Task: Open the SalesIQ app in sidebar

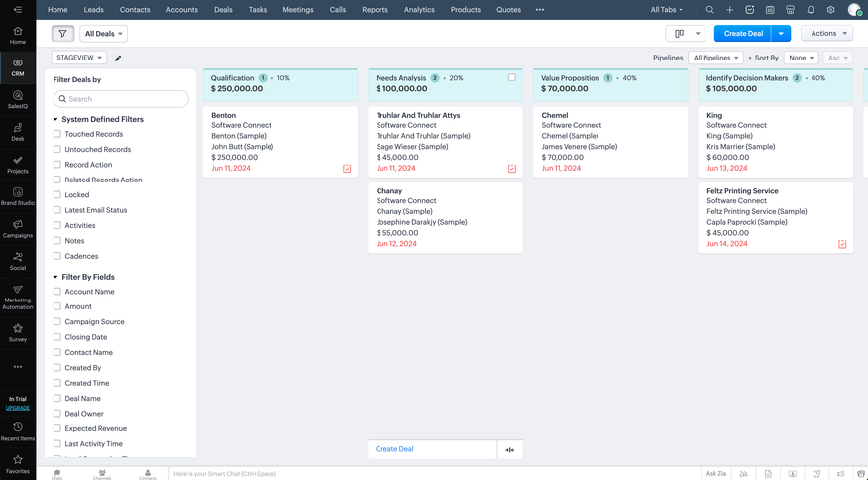Action: click(x=18, y=99)
